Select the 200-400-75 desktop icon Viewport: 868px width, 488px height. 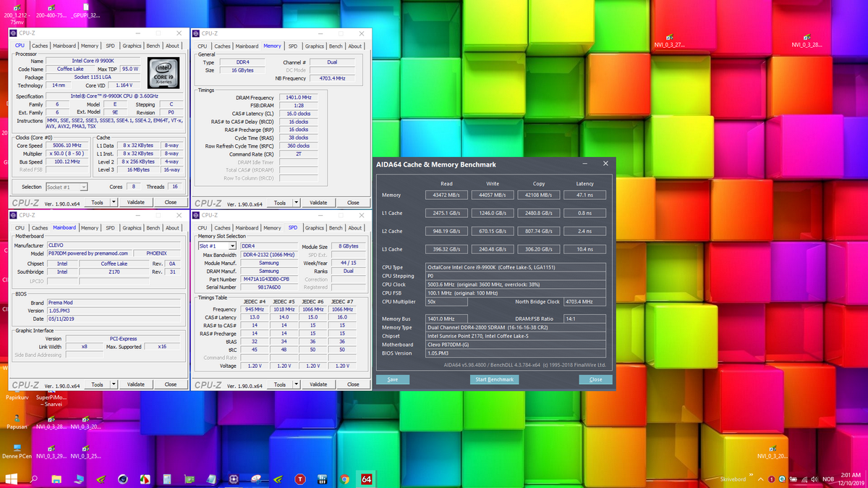[51, 9]
